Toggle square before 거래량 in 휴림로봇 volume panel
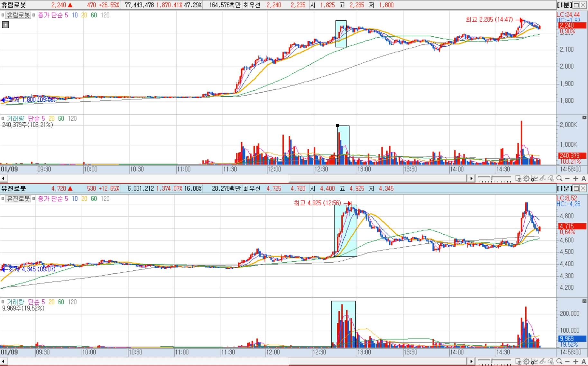Image resolution: width=588 pixels, height=366 pixels. pyautogui.click(x=3, y=118)
